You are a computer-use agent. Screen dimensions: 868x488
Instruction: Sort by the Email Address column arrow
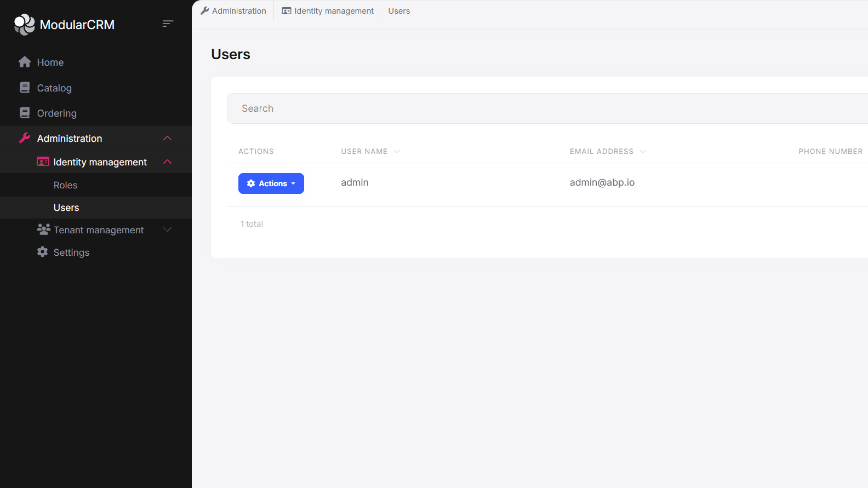tap(643, 151)
